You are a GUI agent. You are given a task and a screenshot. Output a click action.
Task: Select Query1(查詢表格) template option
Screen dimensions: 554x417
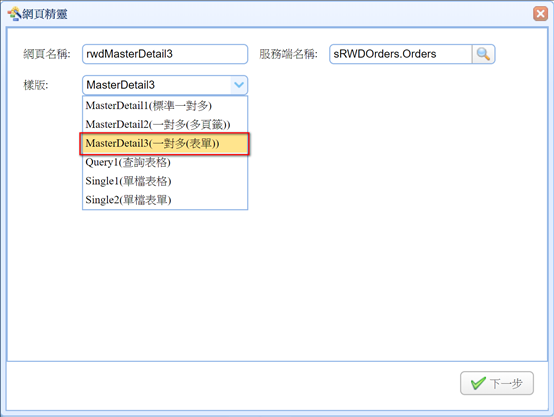[x=165, y=162]
